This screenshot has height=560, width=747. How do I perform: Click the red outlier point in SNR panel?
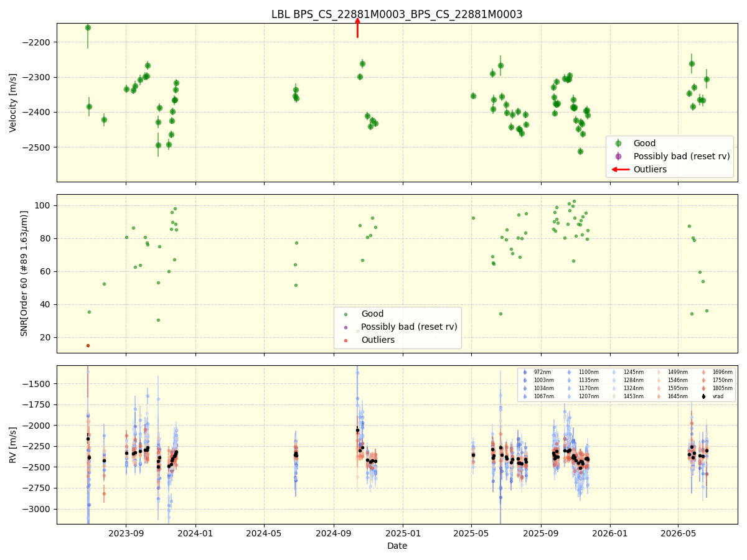click(88, 345)
